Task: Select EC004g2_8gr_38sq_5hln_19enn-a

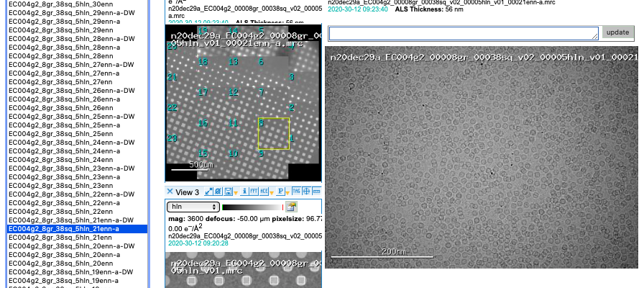Action: 77,281
